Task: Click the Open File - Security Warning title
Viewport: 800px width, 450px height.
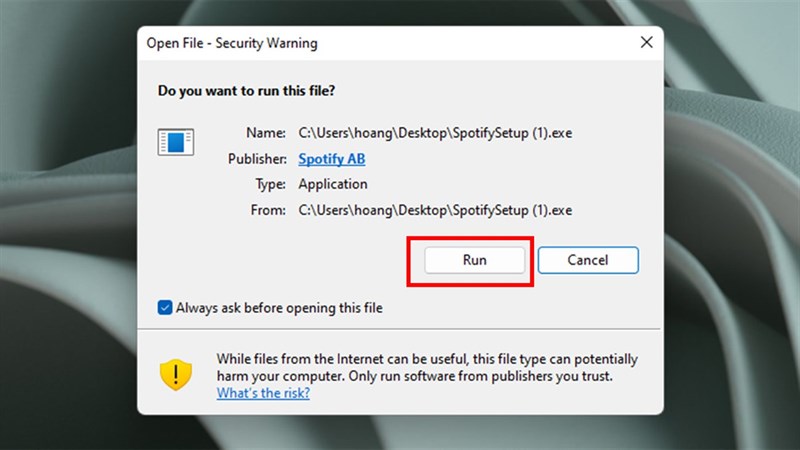Action: coord(232,43)
